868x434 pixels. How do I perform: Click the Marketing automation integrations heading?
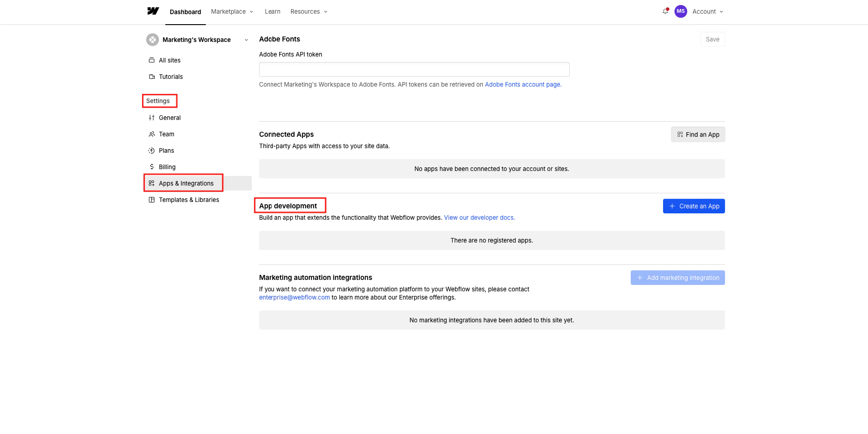(x=316, y=277)
